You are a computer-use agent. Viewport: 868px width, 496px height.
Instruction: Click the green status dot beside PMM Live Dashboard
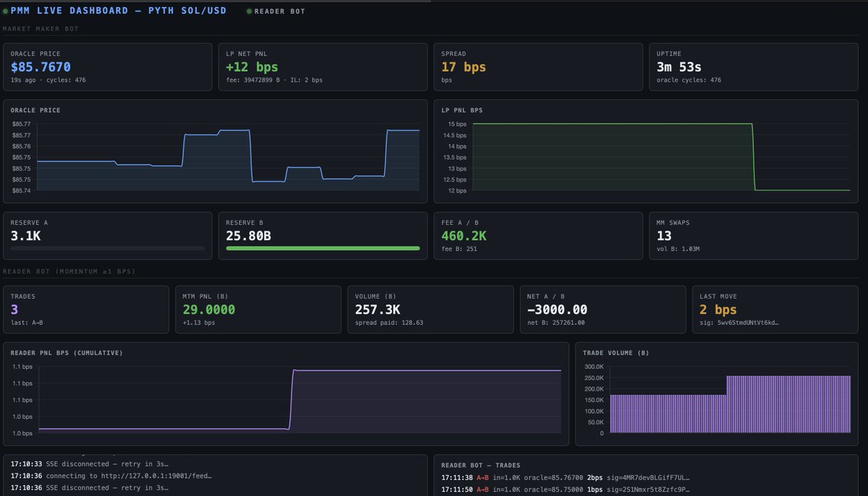pyautogui.click(x=6, y=12)
